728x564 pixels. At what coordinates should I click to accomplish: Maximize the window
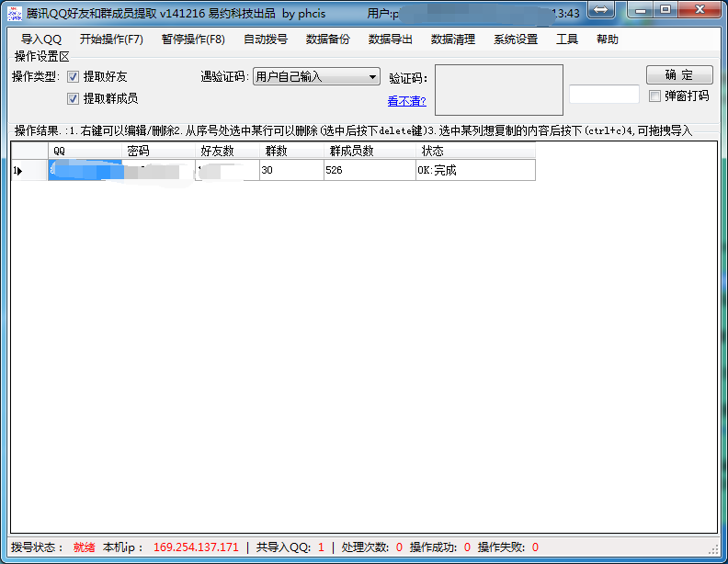click(x=665, y=10)
